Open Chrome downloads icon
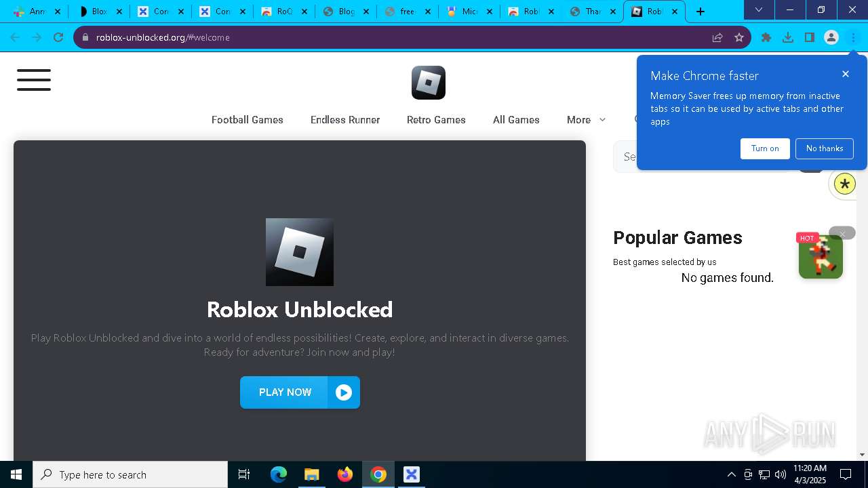This screenshot has width=868, height=488. [x=788, y=37]
